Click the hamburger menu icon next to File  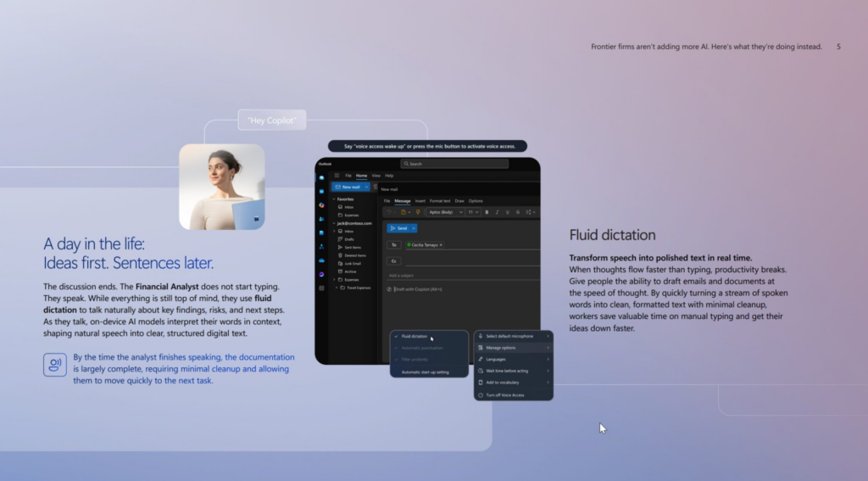click(337, 176)
